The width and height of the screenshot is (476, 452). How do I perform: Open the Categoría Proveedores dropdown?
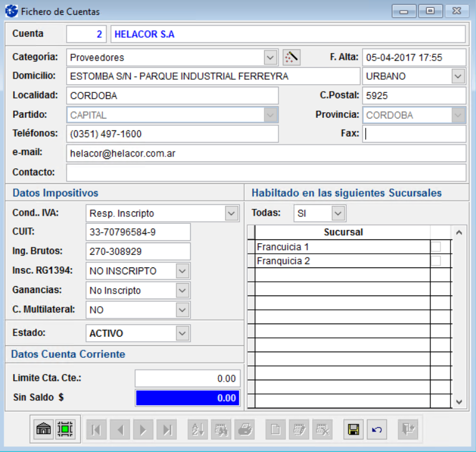270,57
